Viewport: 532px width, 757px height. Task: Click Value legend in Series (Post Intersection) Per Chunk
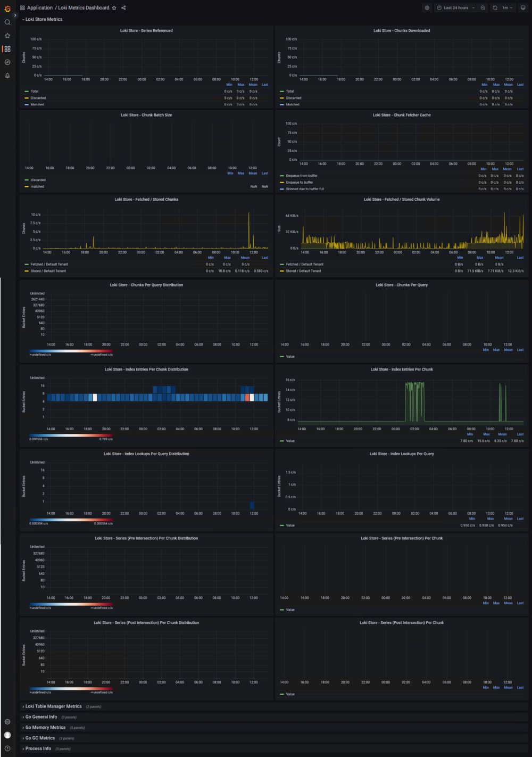click(290, 694)
